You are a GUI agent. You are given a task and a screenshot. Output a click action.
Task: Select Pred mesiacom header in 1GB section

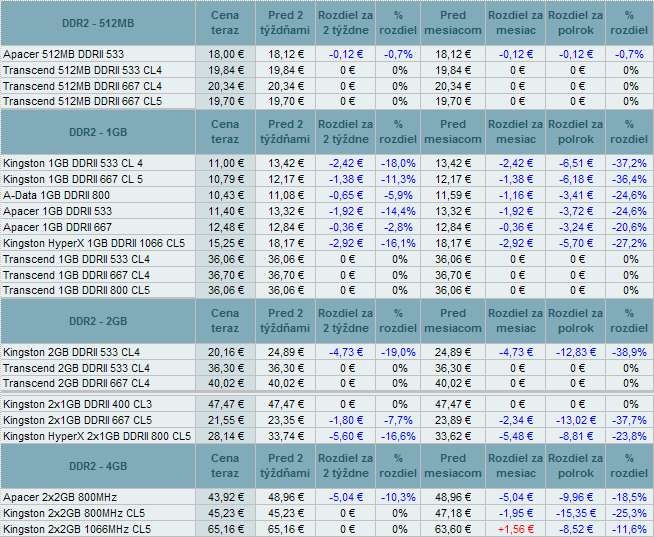(453, 132)
